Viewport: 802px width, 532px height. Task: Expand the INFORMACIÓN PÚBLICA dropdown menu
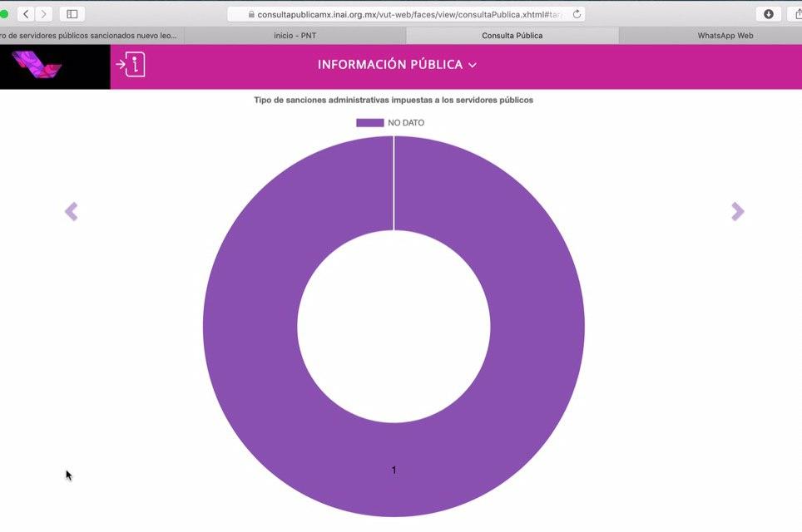coord(389,65)
